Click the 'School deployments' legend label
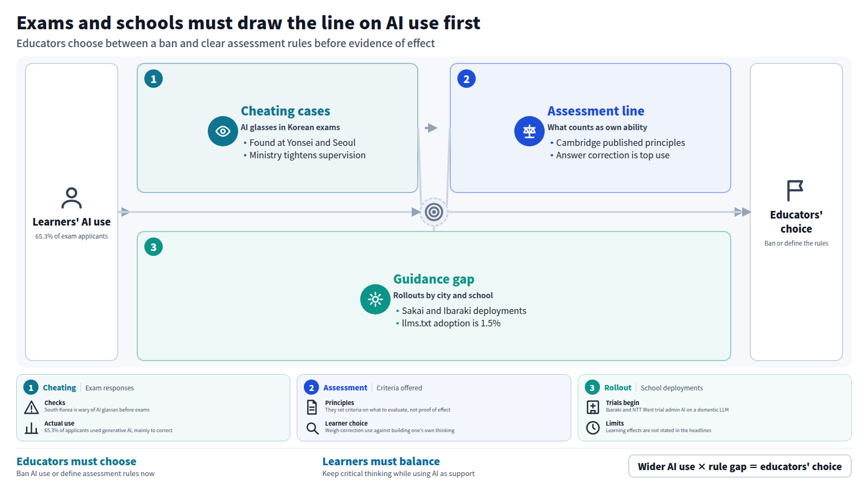The height and width of the screenshot is (488, 868). coord(672,388)
